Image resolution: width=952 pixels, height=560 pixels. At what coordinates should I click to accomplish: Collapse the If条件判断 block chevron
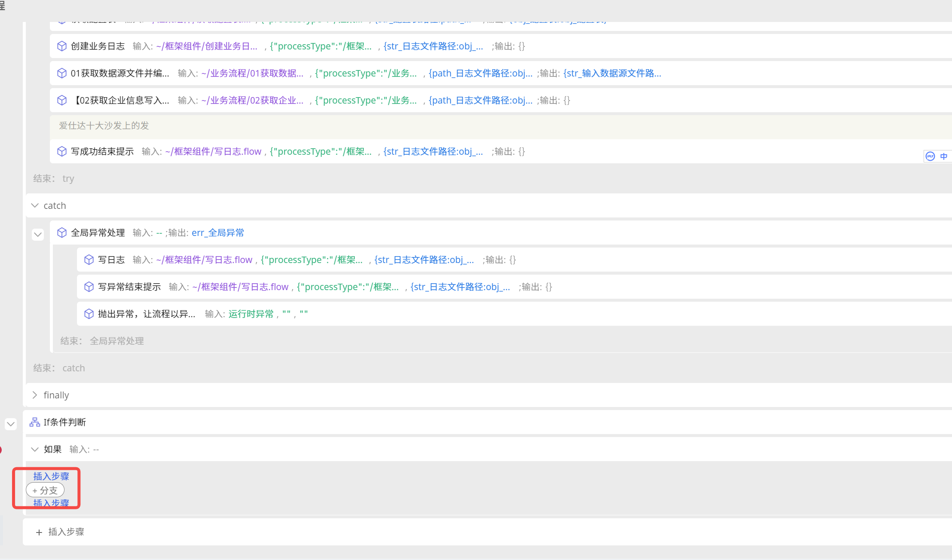click(x=11, y=424)
